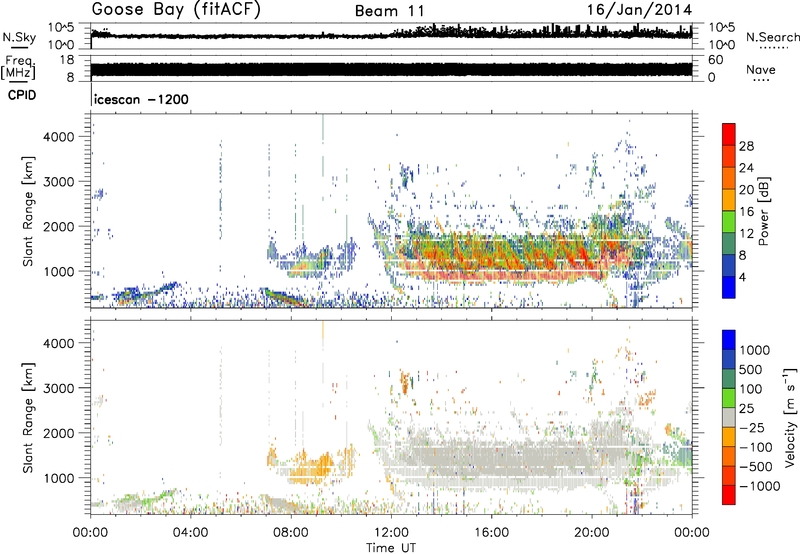The image size is (800, 554).
Task: Select the '-500' value on Velocity colorbar
Action: point(755,466)
